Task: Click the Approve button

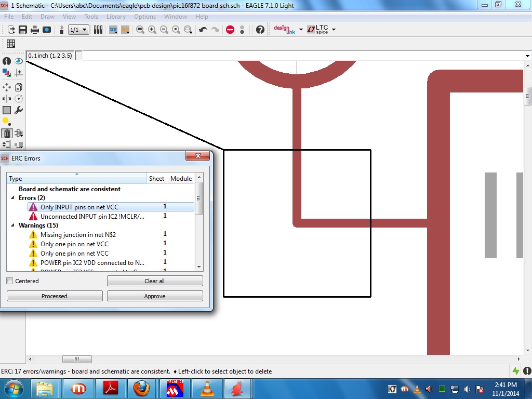Action: (155, 296)
